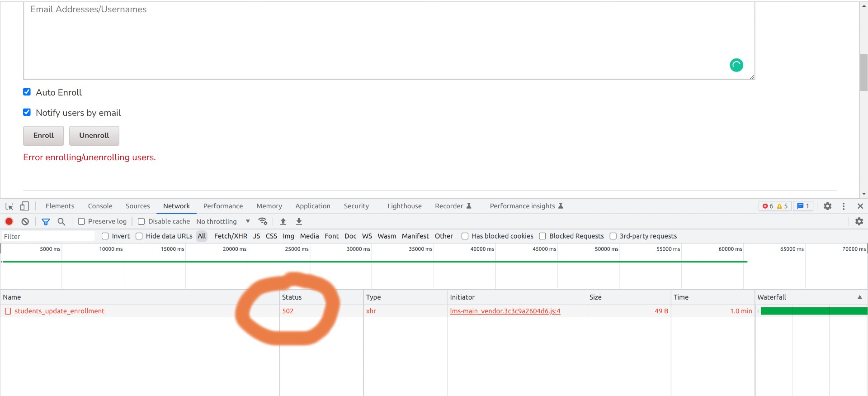868x396 pixels.
Task: Check Has blocked cookies checkbox
Action: click(x=465, y=236)
